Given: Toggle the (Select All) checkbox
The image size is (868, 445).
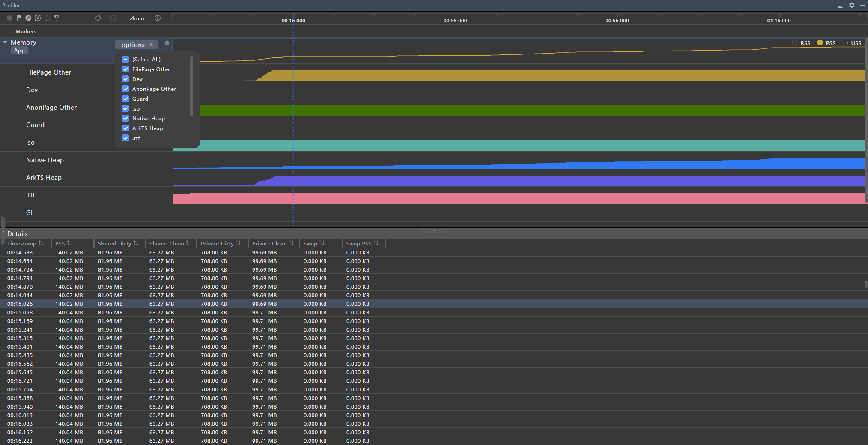Looking at the screenshot, I should pos(125,60).
